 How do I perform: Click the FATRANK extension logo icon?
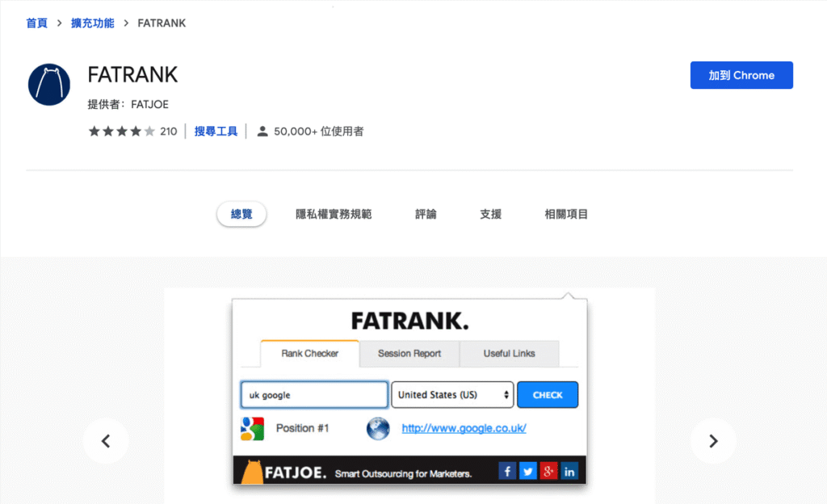[x=49, y=85]
